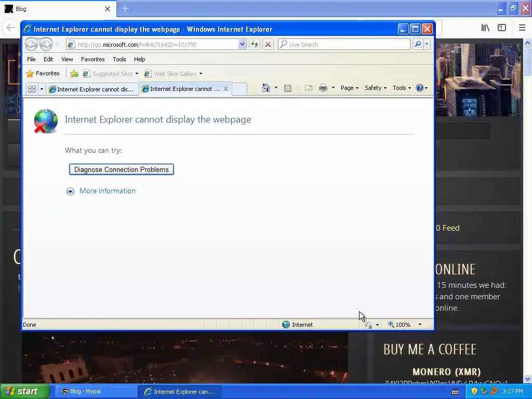
Task: Click the security shield tray icon
Action: pos(474,392)
